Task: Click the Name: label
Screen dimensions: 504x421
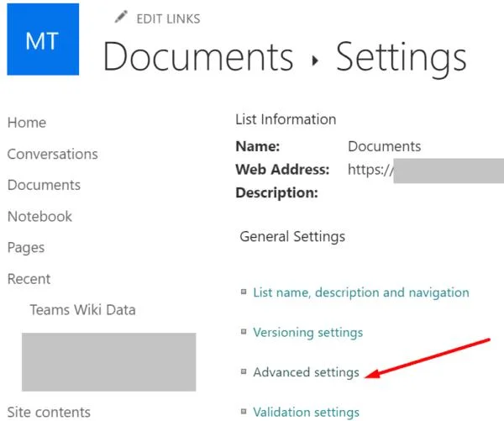Action: click(x=258, y=146)
